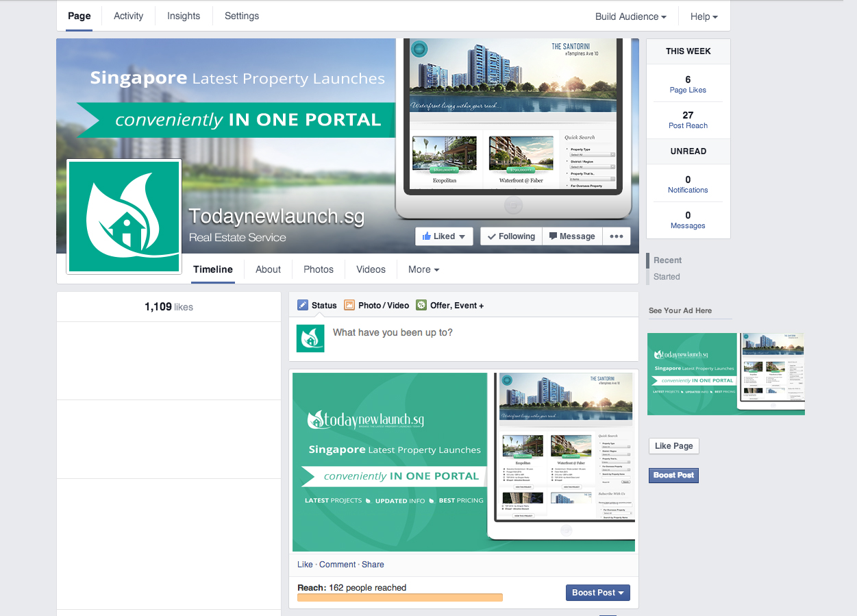Click the thumbs-up icon on Liked
The image size is (857, 616).
coord(427,236)
